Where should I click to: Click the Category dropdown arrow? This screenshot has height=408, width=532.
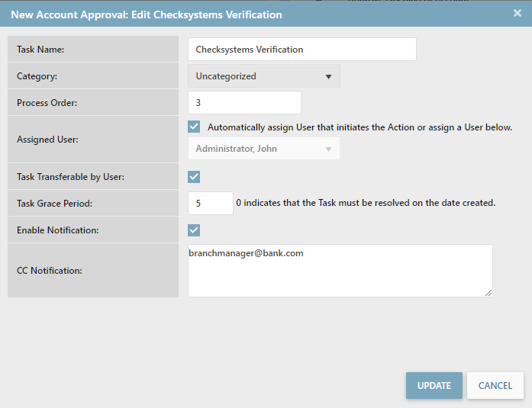(x=328, y=76)
